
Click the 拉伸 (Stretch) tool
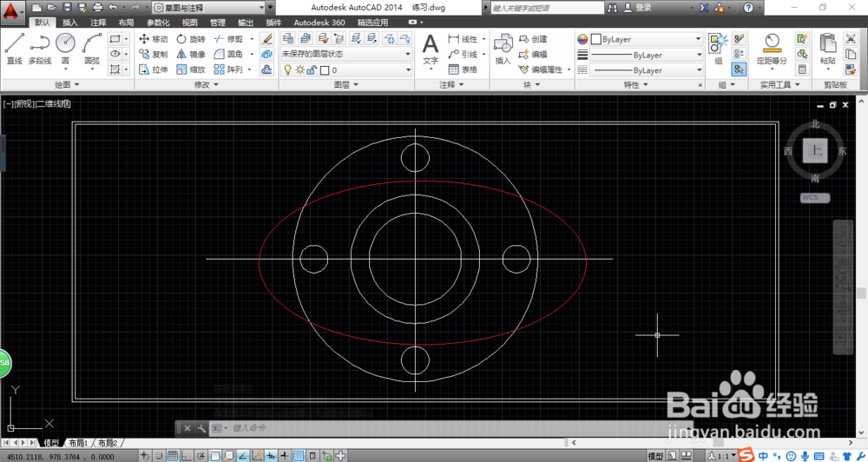[154, 69]
